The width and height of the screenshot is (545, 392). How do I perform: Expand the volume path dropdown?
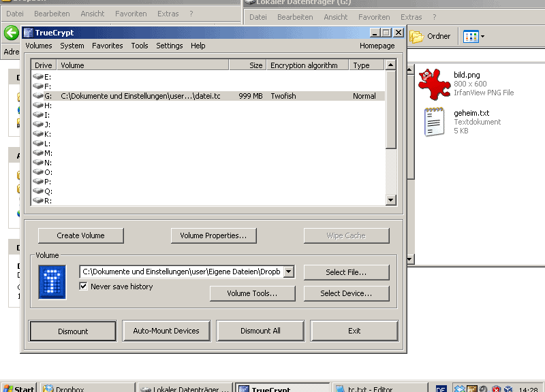289,272
